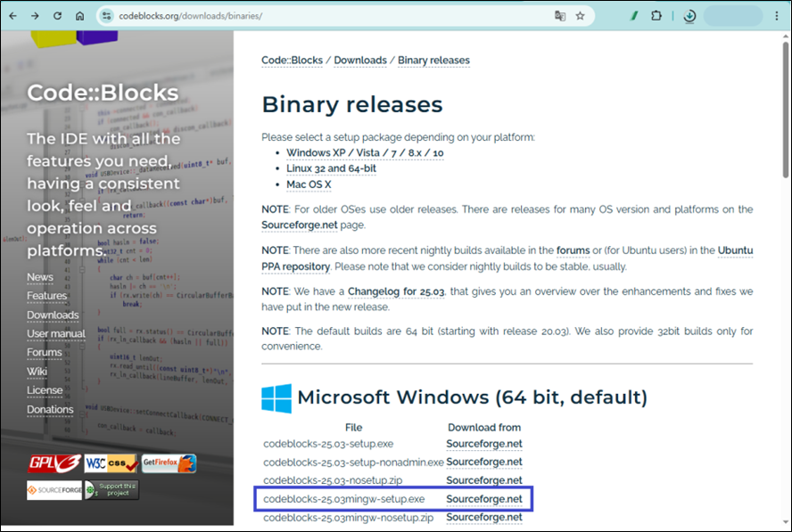This screenshot has width=792, height=532.
Task: Open the Sourceforge.net page link in note
Action: pyautogui.click(x=300, y=225)
